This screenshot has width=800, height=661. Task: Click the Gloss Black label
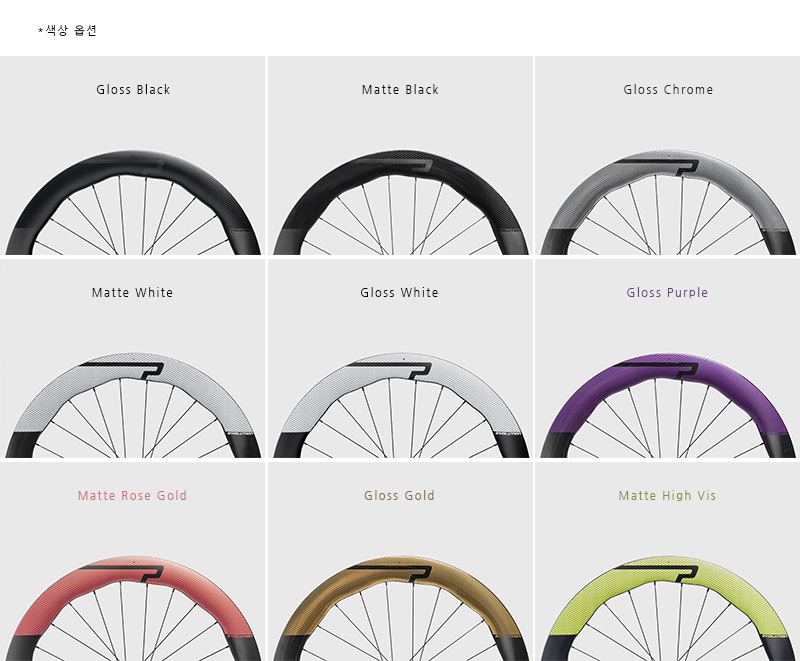(x=133, y=90)
